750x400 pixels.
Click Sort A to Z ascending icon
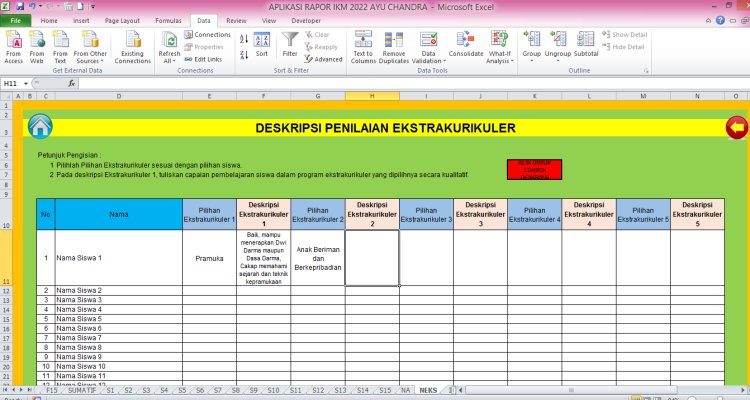tap(243, 38)
